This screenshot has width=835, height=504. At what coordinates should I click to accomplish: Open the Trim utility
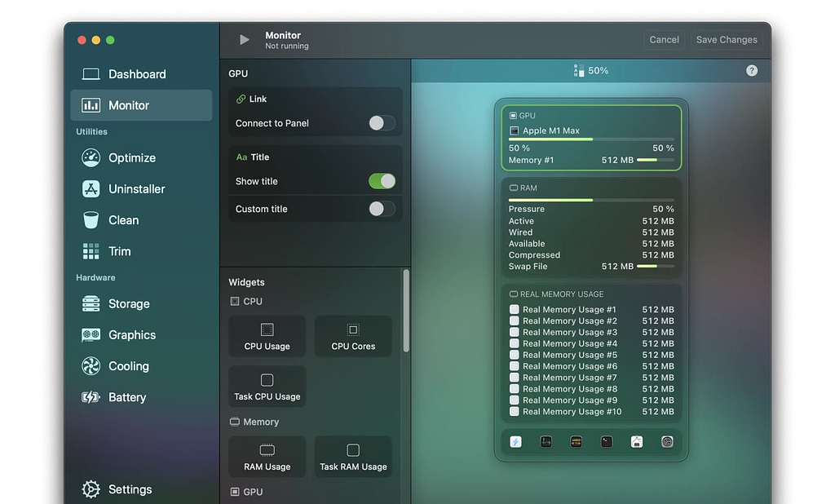tap(119, 251)
